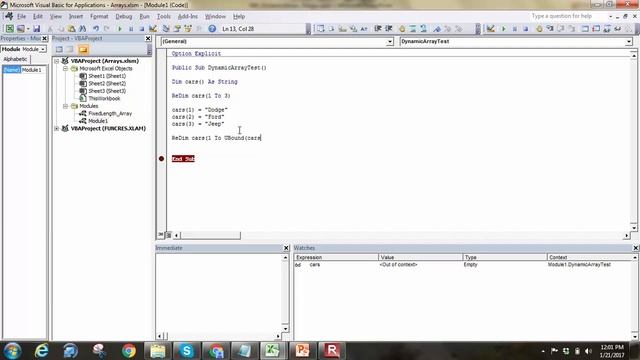Indent the selected code lines

coord(378,29)
